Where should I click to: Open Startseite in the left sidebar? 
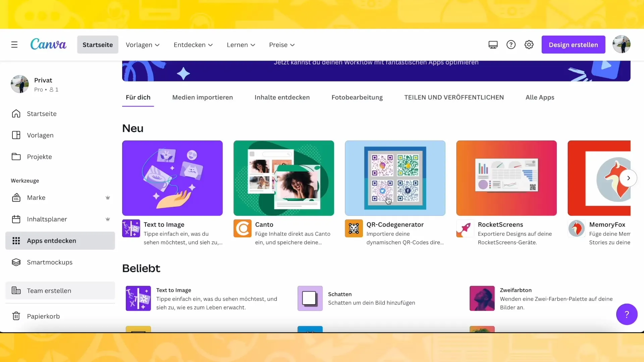click(x=60, y=114)
